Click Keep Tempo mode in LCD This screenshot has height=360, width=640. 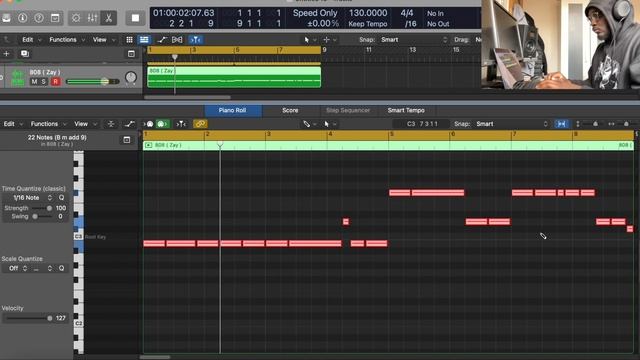[x=368, y=24]
